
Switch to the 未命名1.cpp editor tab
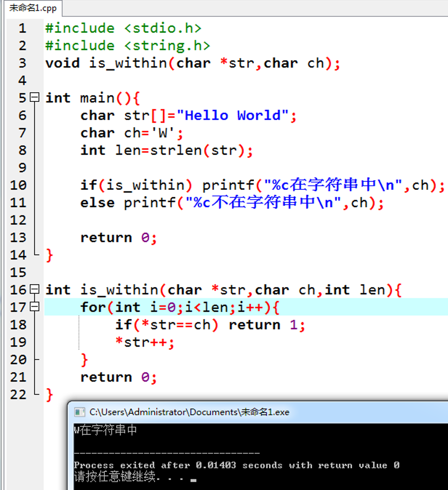click(x=33, y=8)
